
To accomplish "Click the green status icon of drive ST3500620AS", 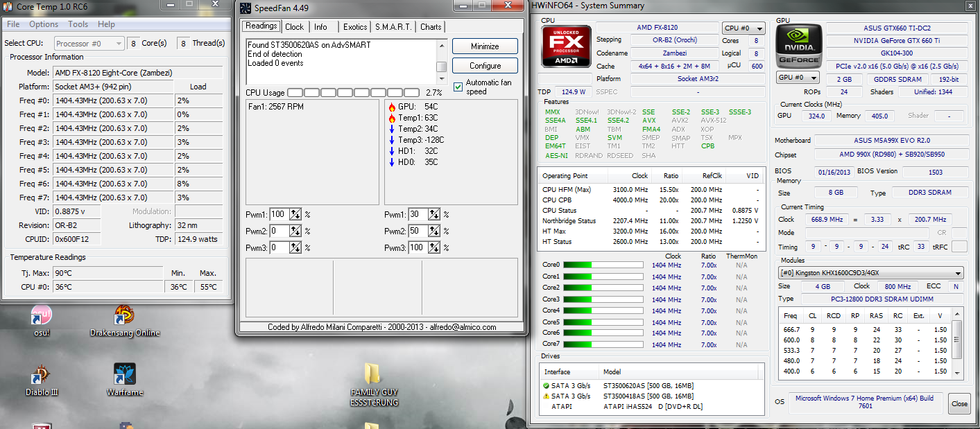I will click(546, 385).
